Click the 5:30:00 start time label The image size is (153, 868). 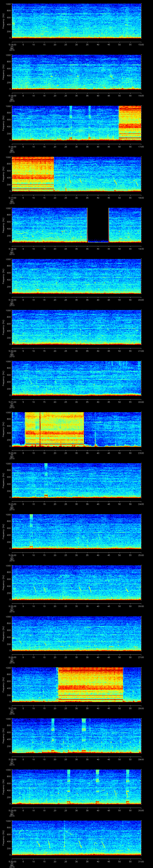click(12, 861)
